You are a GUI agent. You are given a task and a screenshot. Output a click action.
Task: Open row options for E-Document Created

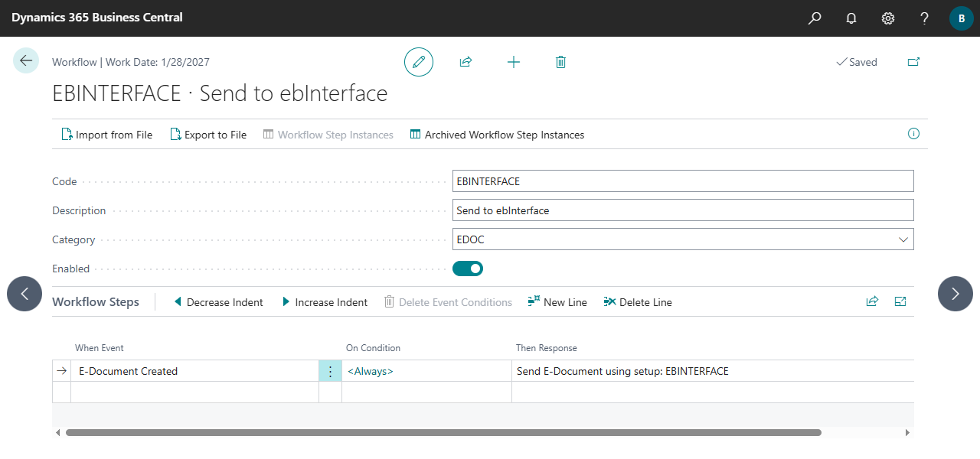coord(330,371)
